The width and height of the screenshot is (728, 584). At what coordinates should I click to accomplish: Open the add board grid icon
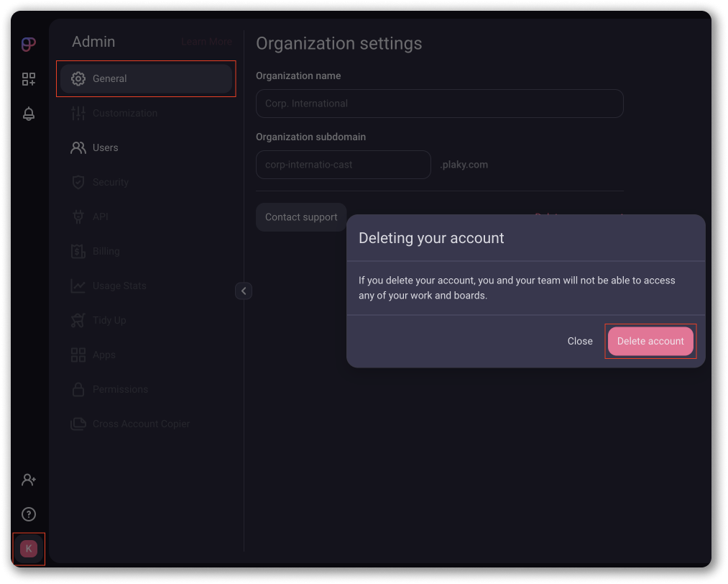[29, 79]
